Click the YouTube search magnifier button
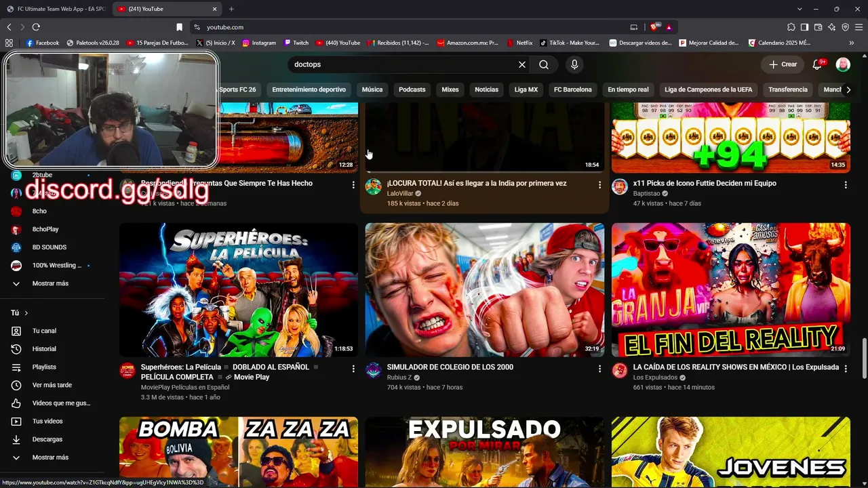Screen dimensions: 868x488 [x=544, y=64]
